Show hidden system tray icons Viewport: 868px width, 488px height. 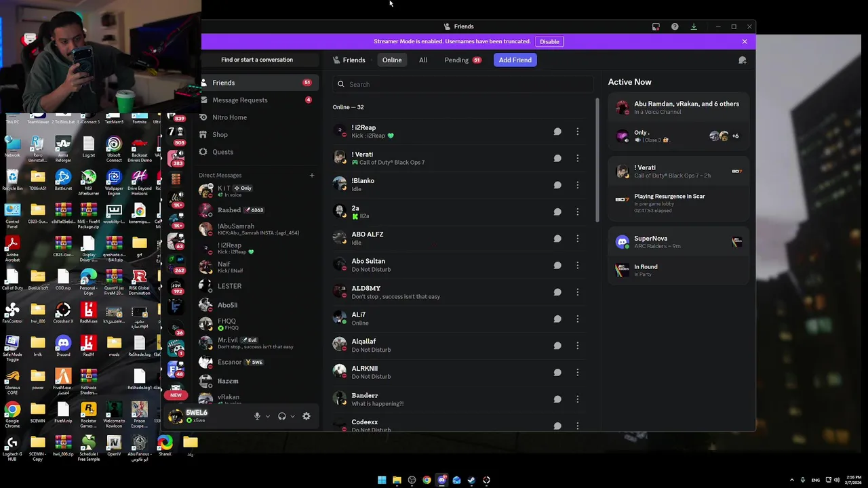pos(791,480)
